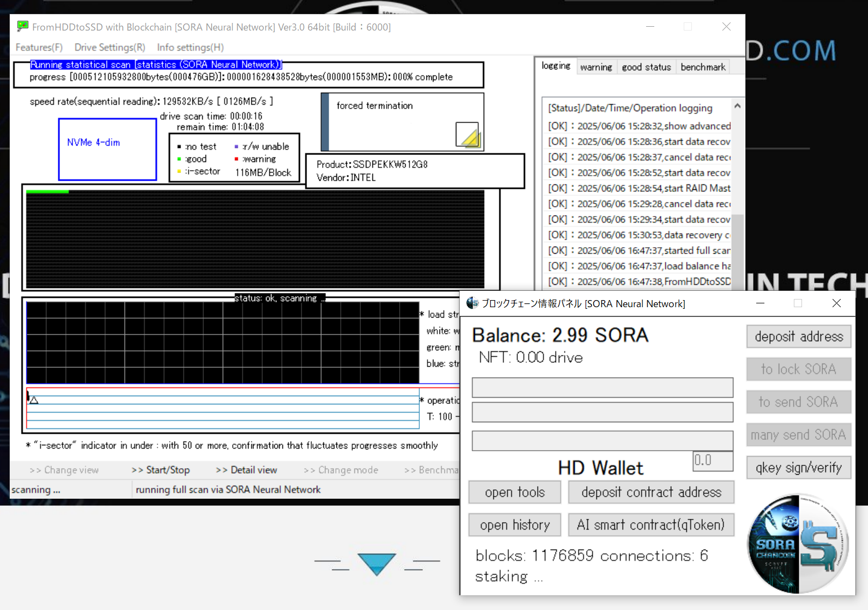Open the Drive Settings(R) menu

(110, 47)
